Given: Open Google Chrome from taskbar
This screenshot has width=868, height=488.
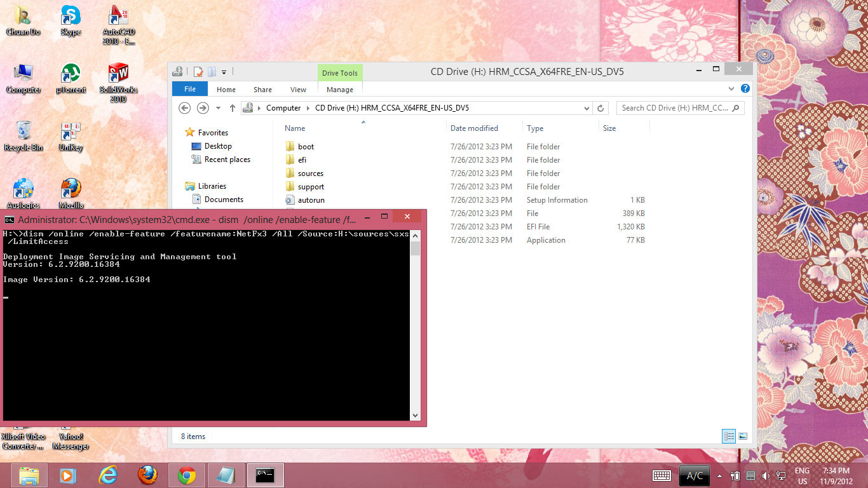Looking at the screenshot, I should 187,475.
